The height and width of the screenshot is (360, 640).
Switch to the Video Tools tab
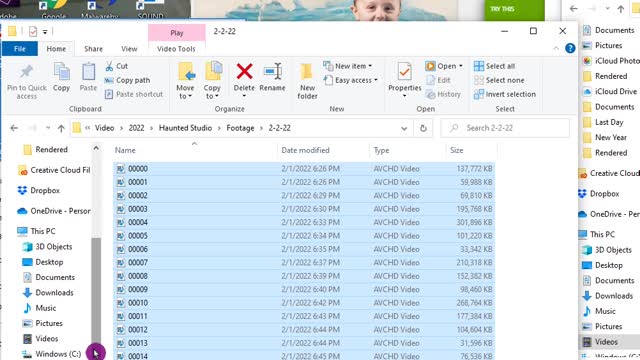(176, 49)
